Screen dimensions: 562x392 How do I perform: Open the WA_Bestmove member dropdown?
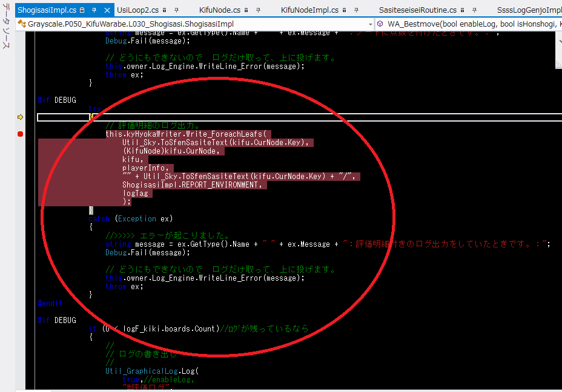pyautogui.click(x=469, y=24)
